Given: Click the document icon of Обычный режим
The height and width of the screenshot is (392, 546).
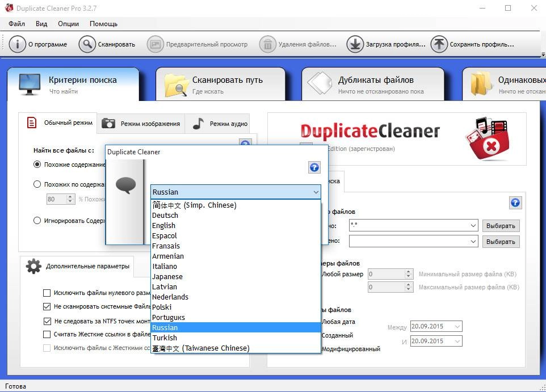Looking at the screenshot, I should pyautogui.click(x=32, y=123).
